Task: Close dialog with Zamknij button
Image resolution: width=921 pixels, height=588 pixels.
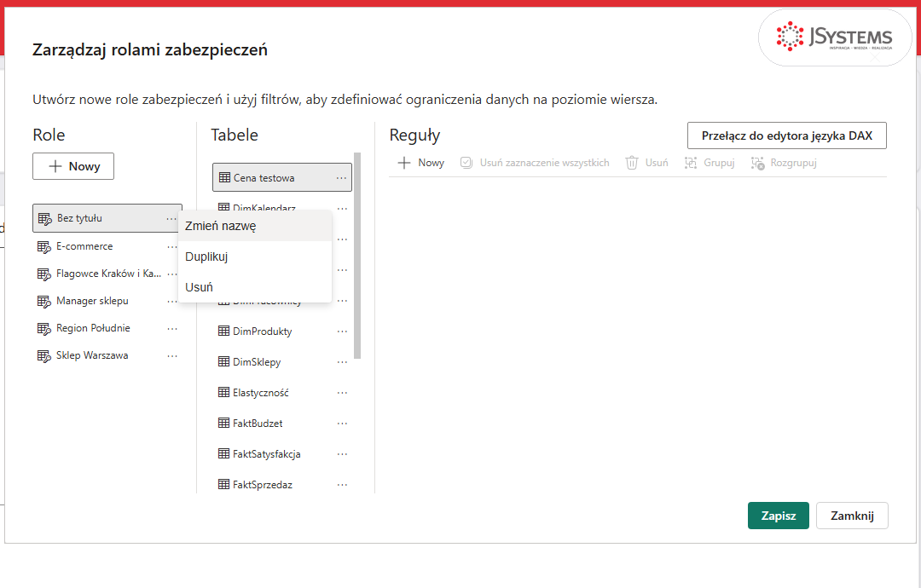Action: [x=852, y=516]
